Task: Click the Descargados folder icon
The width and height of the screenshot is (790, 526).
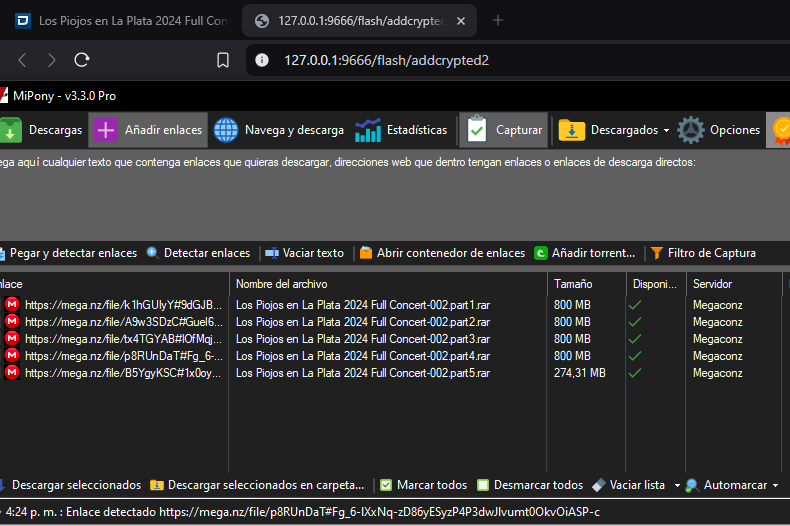Action: coord(571,130)
